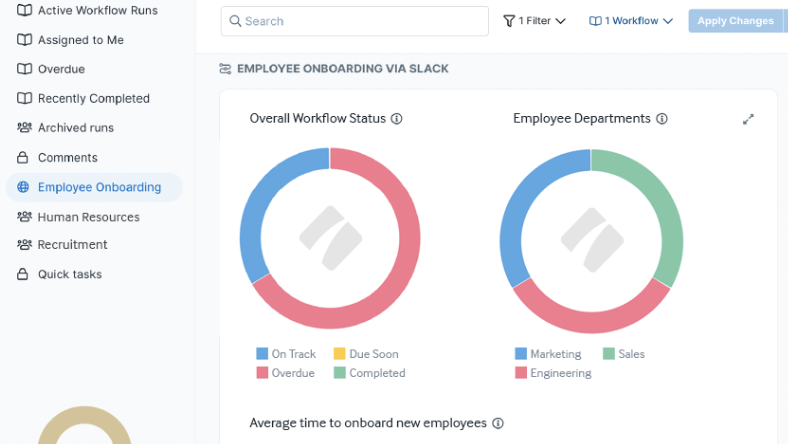Click the info icon by Average time to onboard
This screenshot has height=444, width=788.
498,424
